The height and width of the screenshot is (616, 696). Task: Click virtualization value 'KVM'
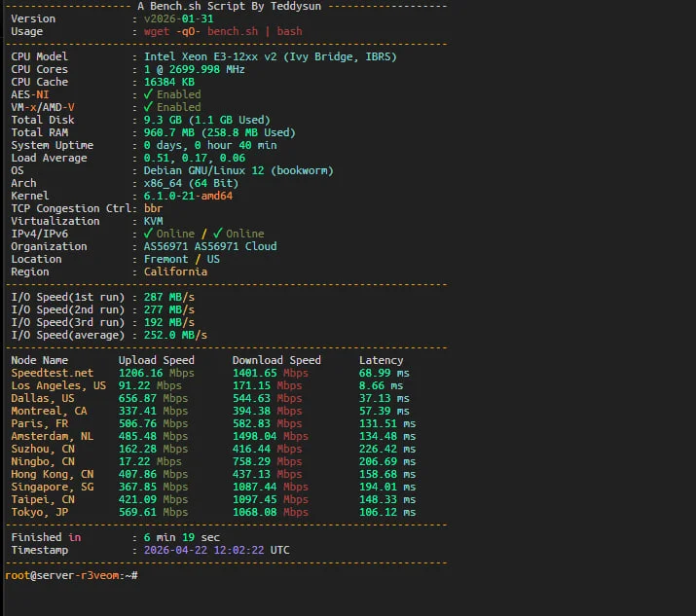153,221
